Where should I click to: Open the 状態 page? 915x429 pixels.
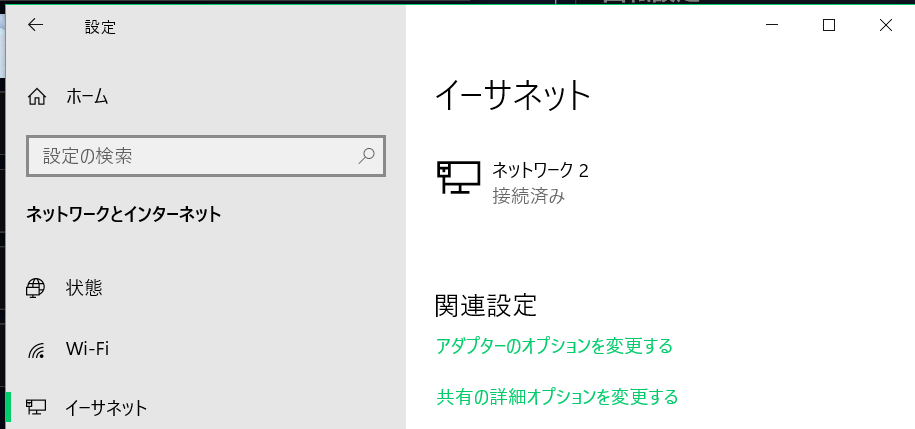point(84,288)
